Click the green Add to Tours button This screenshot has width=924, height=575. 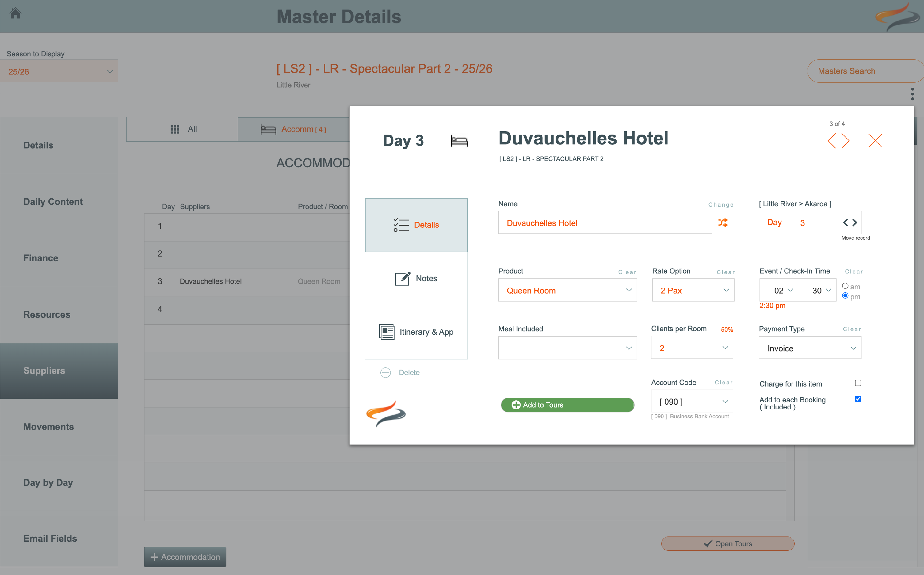pyautogui.click(x=567, y=405)
